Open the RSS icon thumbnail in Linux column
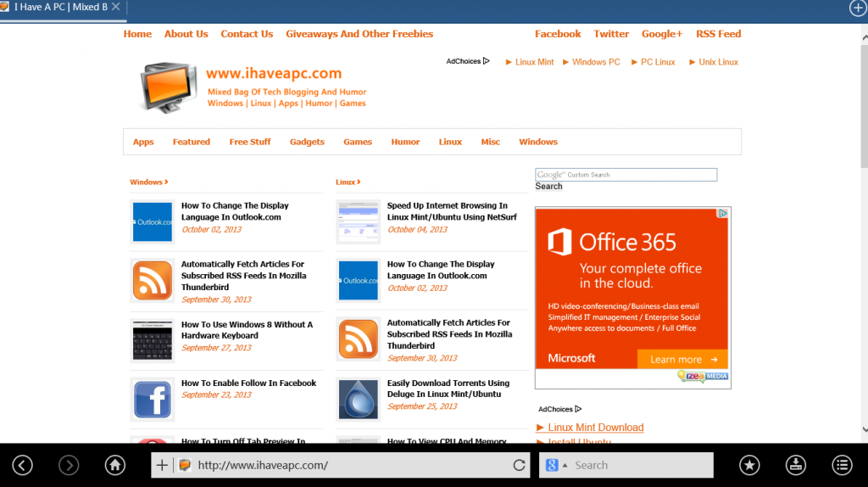The image size is (868, 487). (x=359, y=339)
